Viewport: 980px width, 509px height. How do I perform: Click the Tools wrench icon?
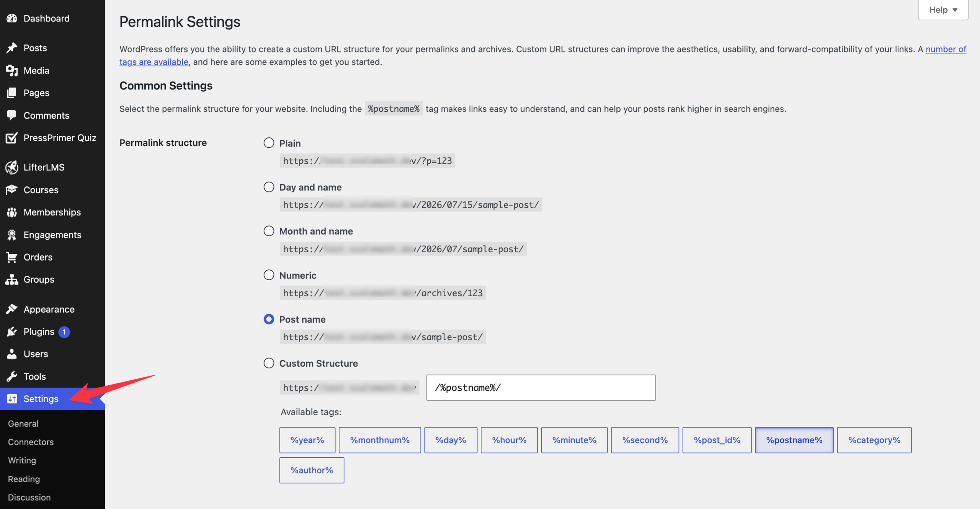(x=12, y=377)
